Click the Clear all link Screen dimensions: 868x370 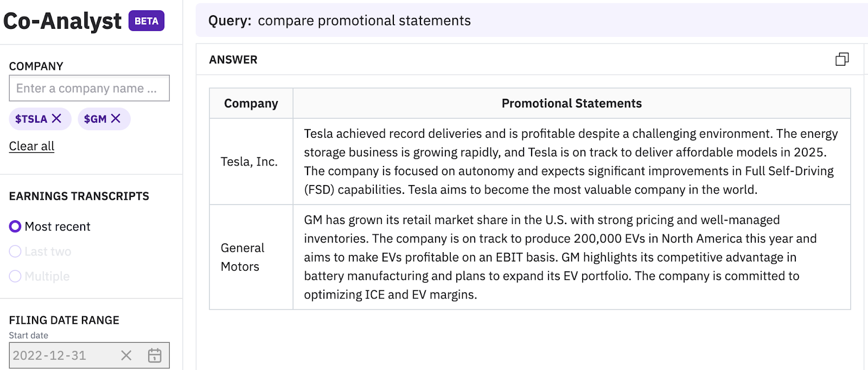click(x=31, y=146)
